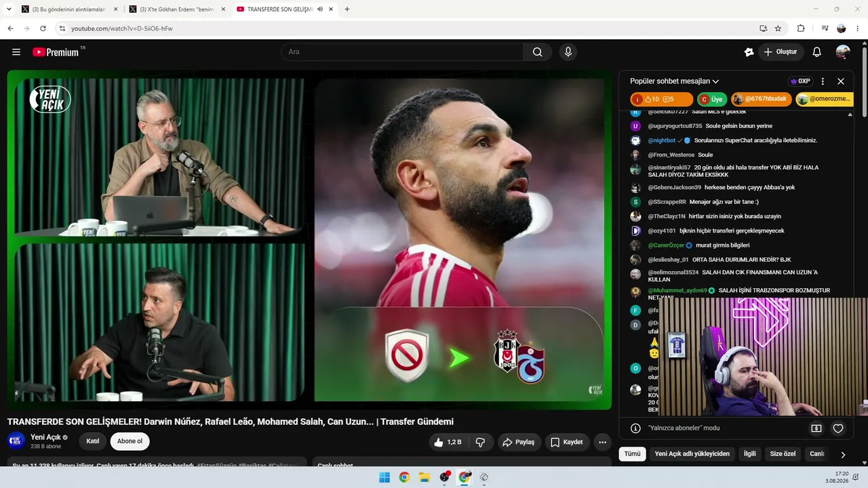Open Chrome three-dot menu
Image resolution: width=868 pixels, height=488 pixels.
coord(858,28)
